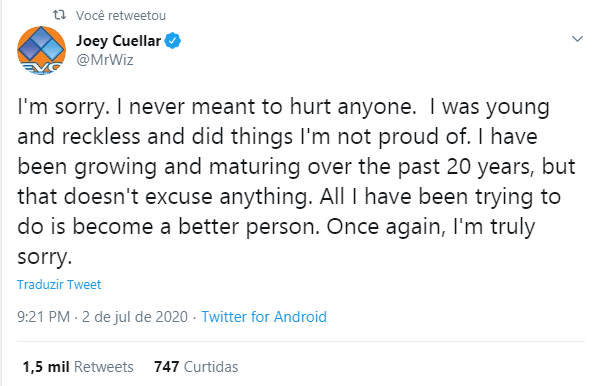This screenshot has height=386, width=597.
Task: Click the @MrWiz handle
Action: pyautogui.click(x=105, y=60)
